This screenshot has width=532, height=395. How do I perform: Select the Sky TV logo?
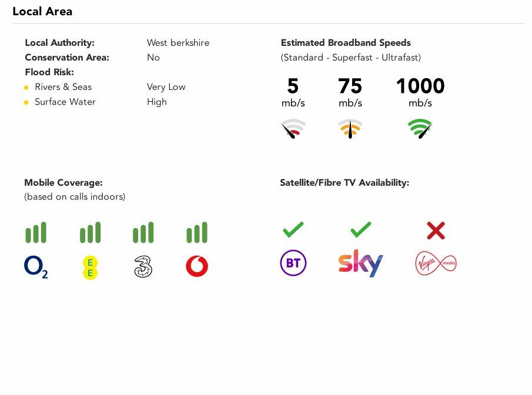click(360, 263)
